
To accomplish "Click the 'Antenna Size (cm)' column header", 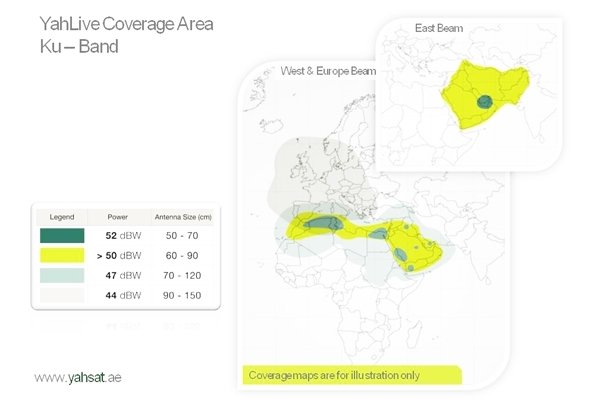I will click(183, 217).
